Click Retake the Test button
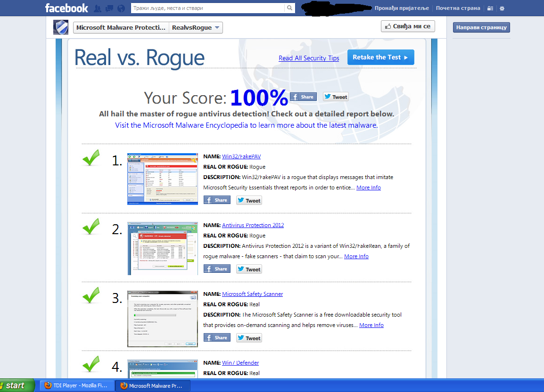Screen dimensions: 544x392 (380, 57)
